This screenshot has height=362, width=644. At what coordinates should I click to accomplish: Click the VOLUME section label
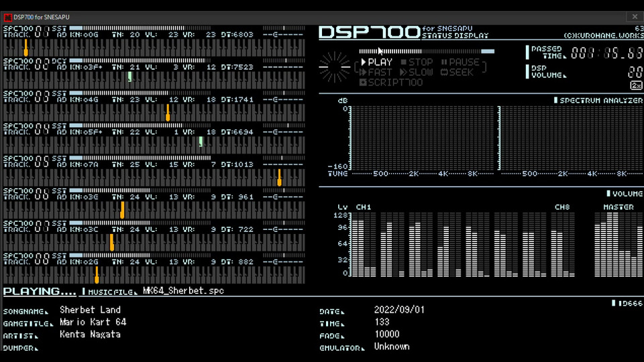point(625,194)
